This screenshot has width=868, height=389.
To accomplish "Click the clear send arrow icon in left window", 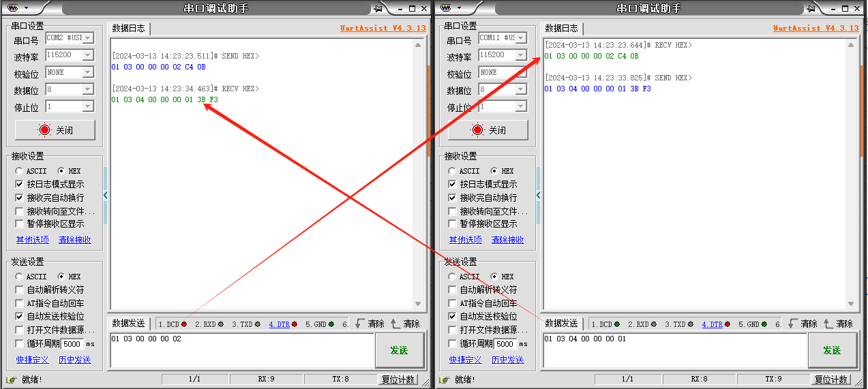I will [x=360, y=324].
